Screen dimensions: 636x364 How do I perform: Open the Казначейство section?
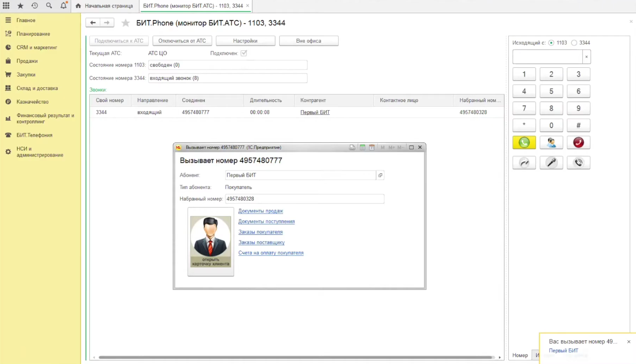pos(32,102)
